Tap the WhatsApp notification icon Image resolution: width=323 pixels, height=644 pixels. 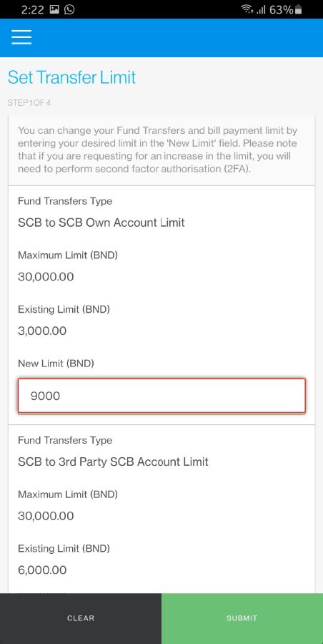(x=69, y=9)
